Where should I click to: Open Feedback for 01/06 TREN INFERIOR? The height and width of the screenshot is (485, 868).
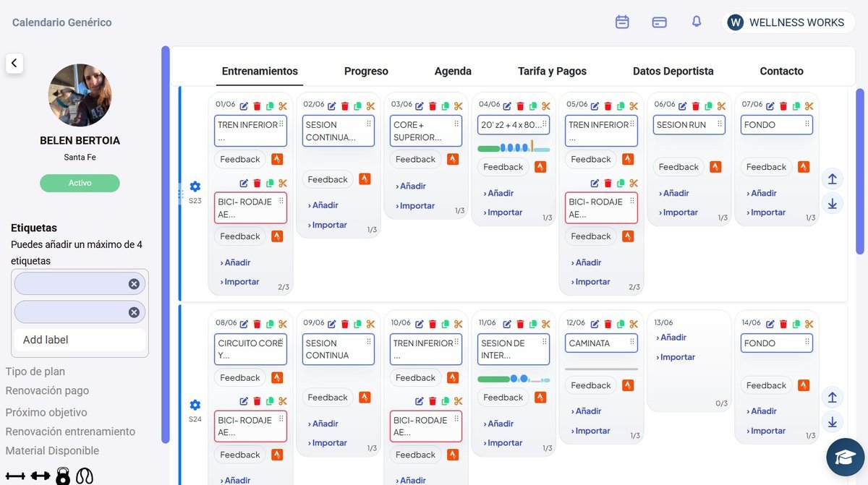pyautogui.click(x=240, y=159)
